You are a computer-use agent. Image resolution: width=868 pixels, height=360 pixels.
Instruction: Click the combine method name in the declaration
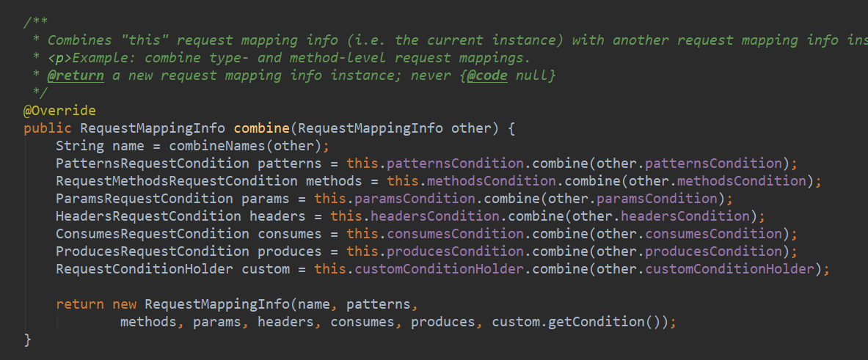click(x=261, y=128)
